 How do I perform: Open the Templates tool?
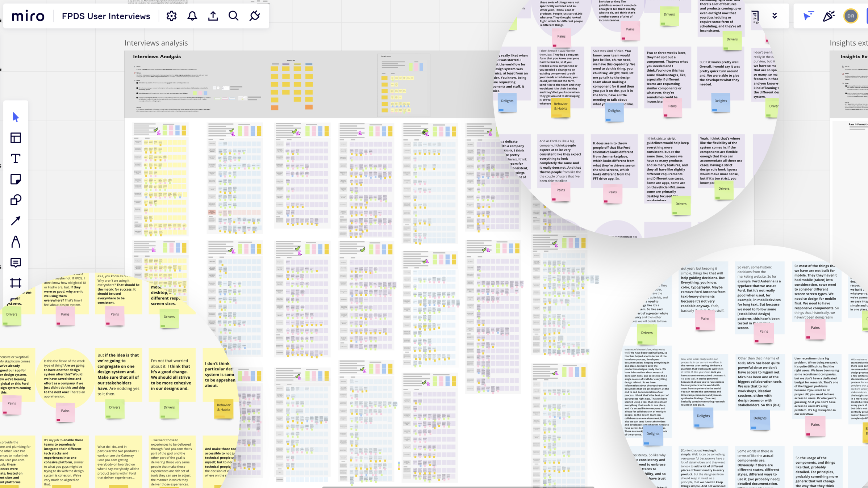16,138
